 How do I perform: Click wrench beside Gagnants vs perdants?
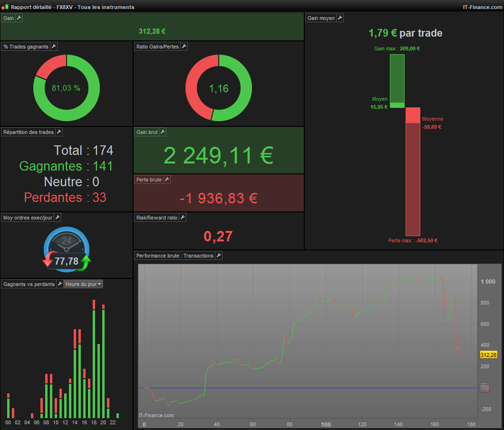click(60, 284)
